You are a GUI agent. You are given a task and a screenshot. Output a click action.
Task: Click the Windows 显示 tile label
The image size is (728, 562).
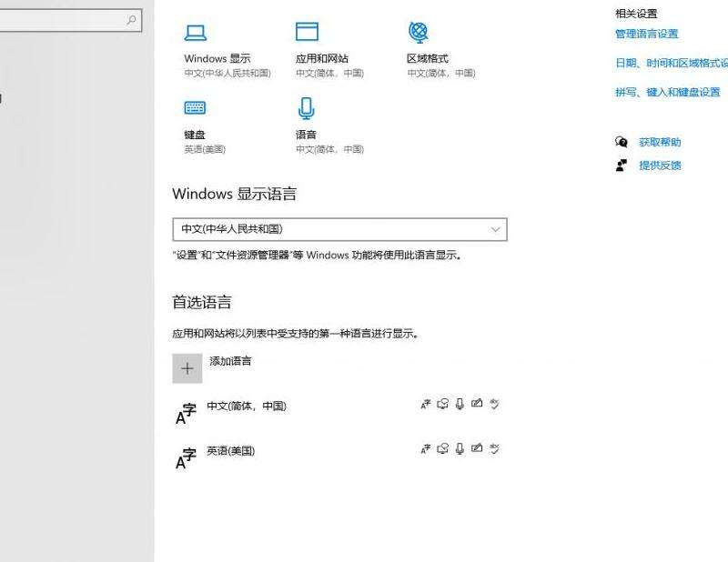217,58
